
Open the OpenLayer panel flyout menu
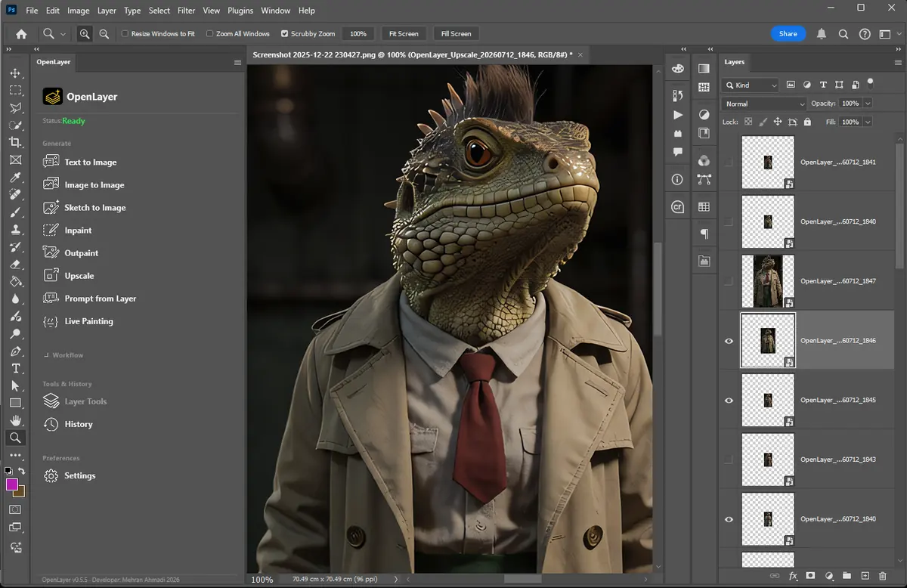[238, 63]
